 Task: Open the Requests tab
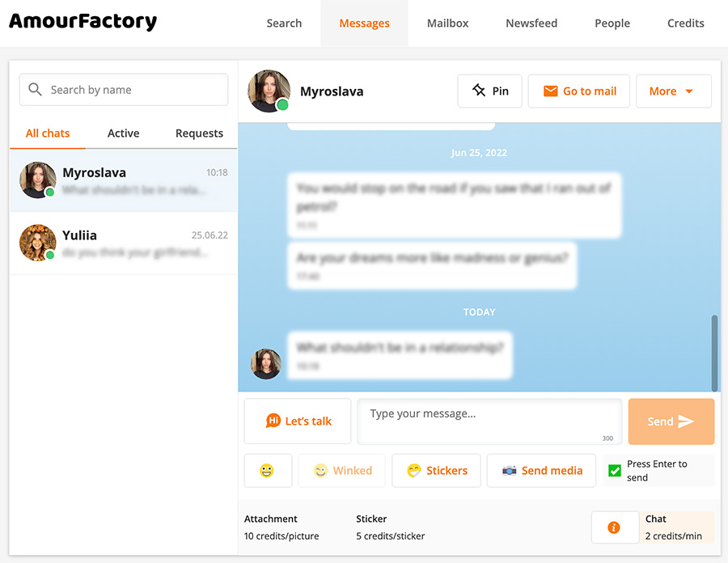199,133
